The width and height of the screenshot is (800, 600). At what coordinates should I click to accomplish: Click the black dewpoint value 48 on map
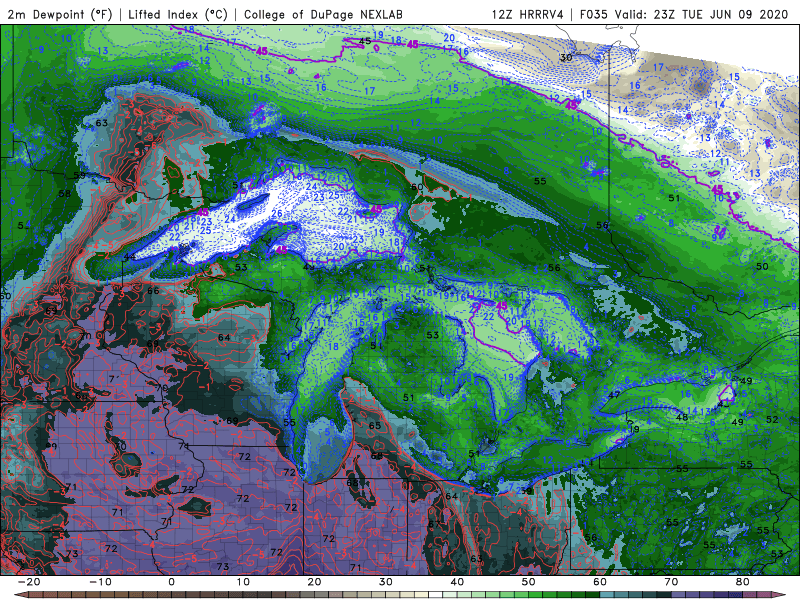point(682,417)
